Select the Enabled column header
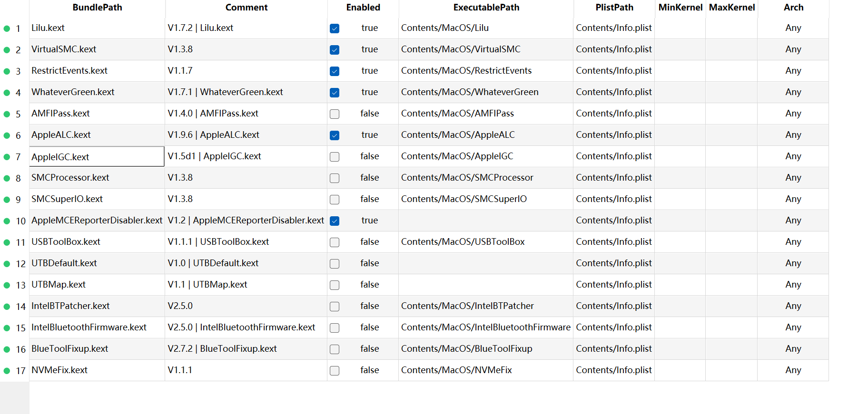 (363, 8)
